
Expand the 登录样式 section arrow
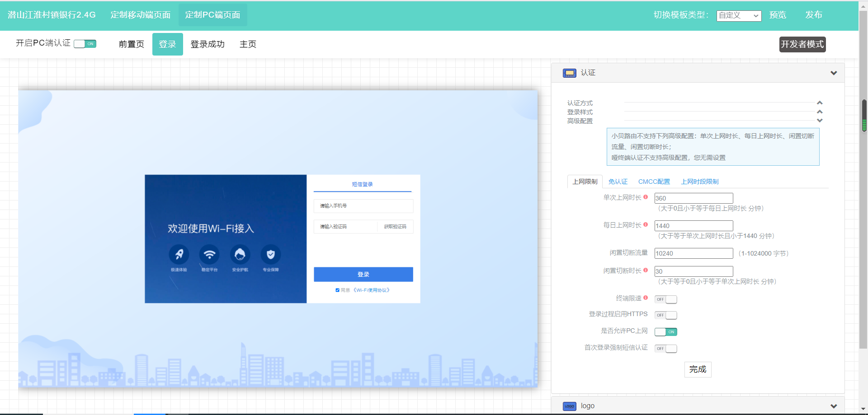[x=820, y=112]
